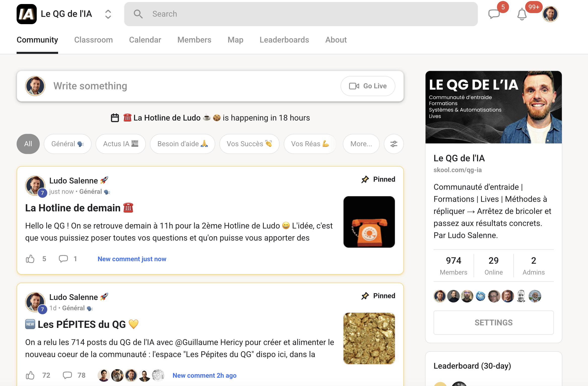
Task: Filter posts by Général category
Action: [67, 144]
